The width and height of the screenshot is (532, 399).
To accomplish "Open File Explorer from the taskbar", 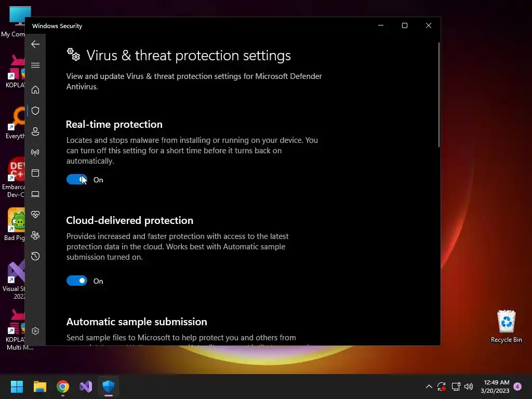I will pyautogui.click(x=39, y=387).
